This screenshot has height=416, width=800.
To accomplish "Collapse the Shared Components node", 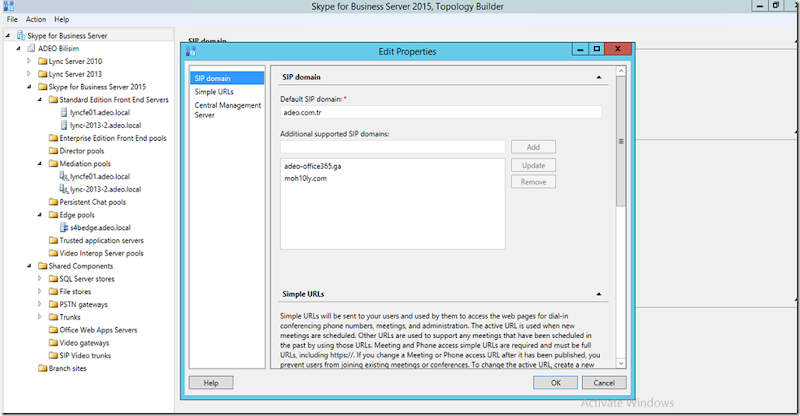I will tap(29, 266).
